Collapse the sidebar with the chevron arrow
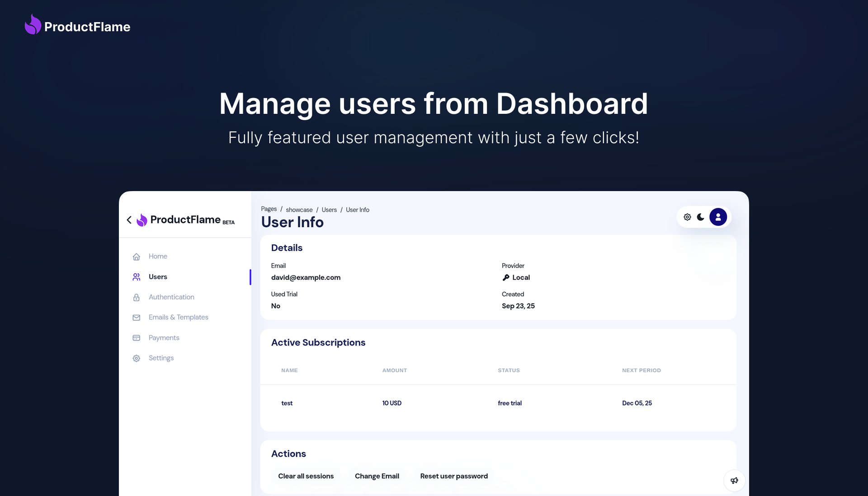The image size is (868, 496). 129,220
